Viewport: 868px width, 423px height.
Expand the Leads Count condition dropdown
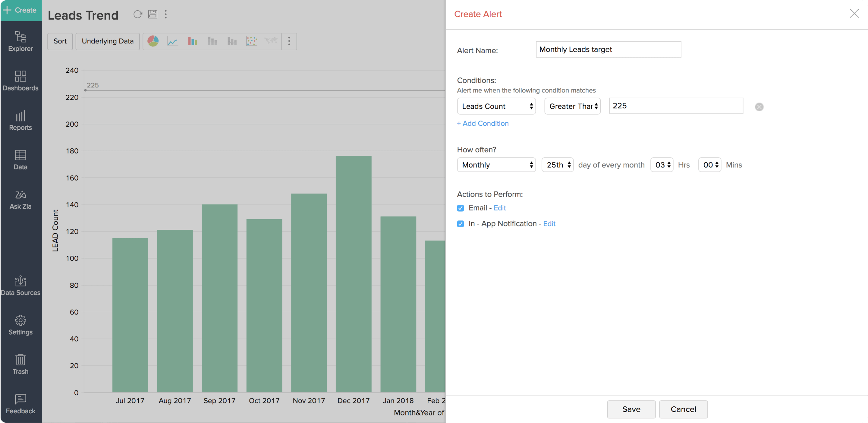click(x=496, y=106)
